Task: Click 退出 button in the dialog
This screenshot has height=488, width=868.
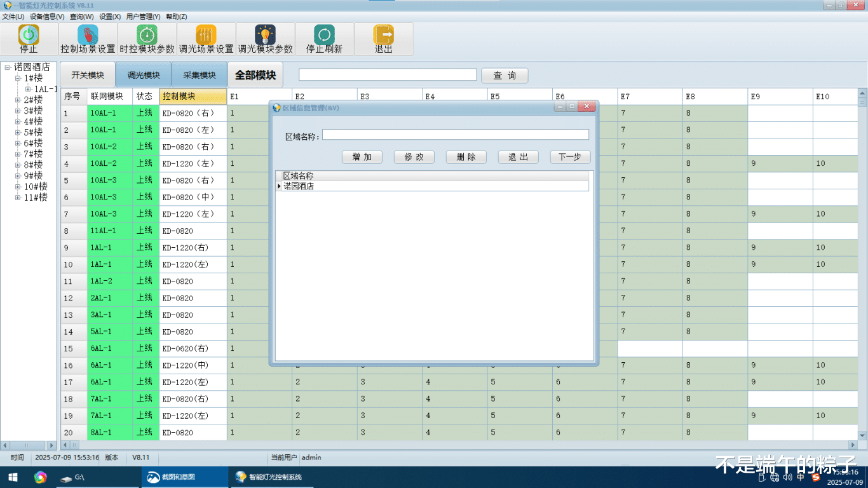Action: (519, 157)
